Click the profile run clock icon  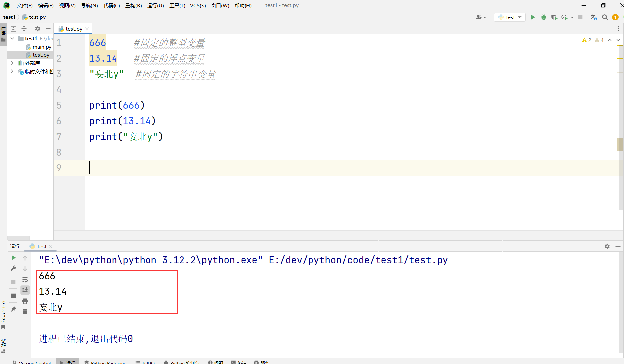click(564, 17)
